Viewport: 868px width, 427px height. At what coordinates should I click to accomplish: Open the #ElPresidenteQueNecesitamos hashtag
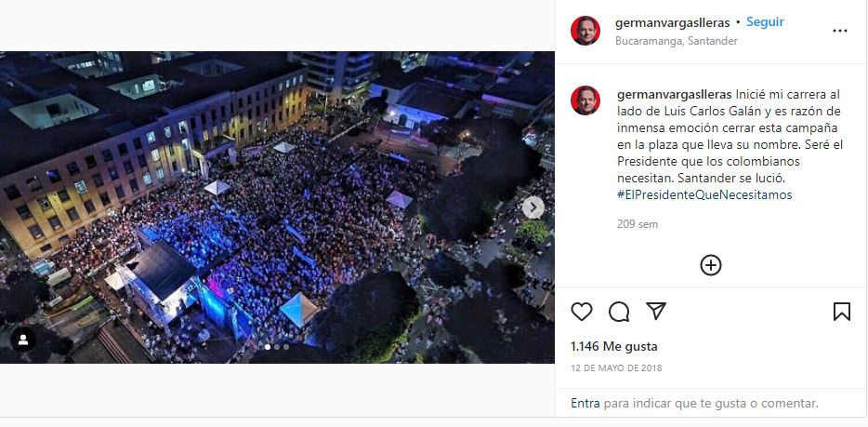(704, 195)
